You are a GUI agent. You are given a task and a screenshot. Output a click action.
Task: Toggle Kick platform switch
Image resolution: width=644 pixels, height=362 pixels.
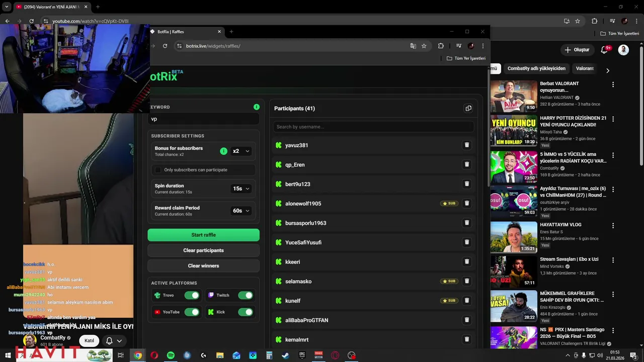click(246, 312)
